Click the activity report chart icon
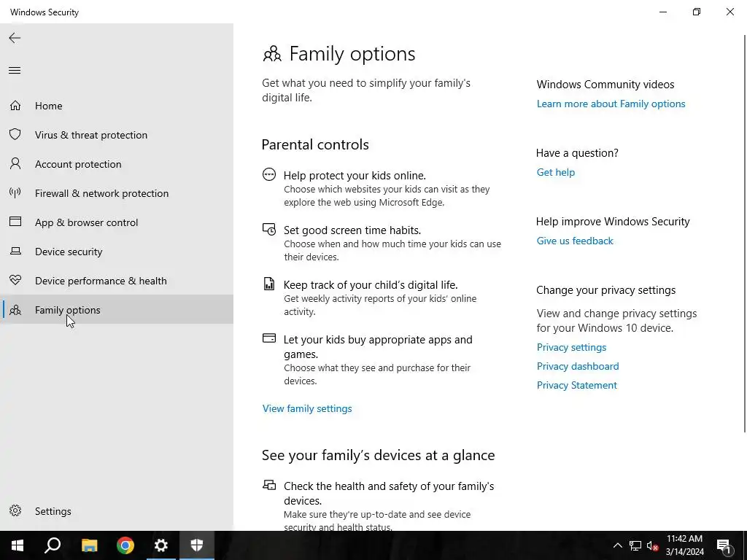Image resolution: width=747 pixels, height=560 pixels. click(269, 284)
